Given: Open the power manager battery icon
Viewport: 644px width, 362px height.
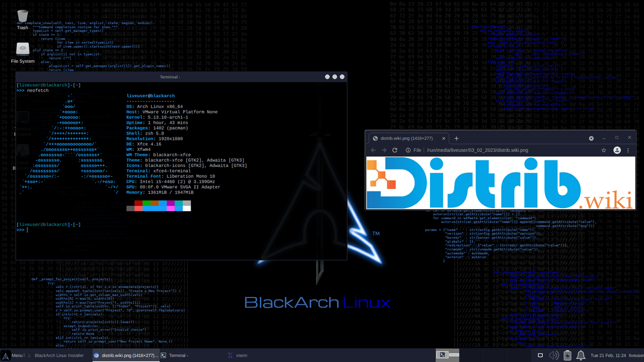Looking at the screenshot, I should [x=568, y=355].
